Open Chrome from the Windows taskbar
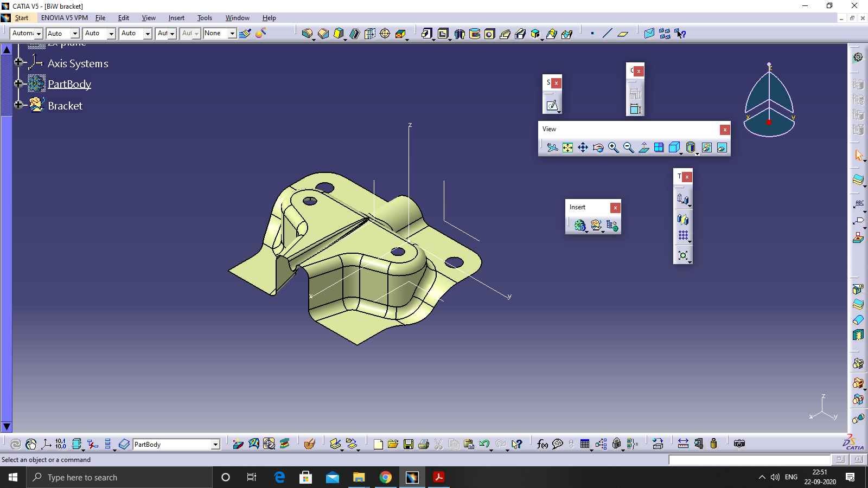Viewport: 868px width, 488px height. (385, 477)
